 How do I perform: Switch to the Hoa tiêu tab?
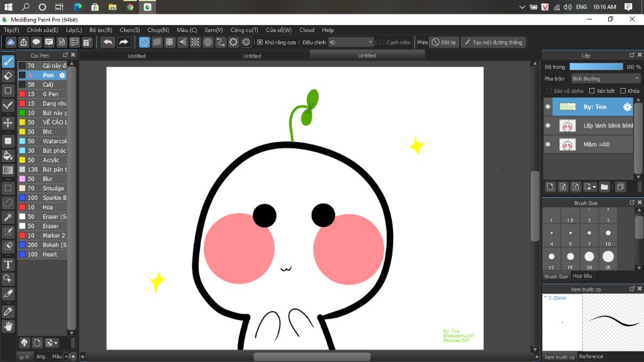click(x=582, y=276)
